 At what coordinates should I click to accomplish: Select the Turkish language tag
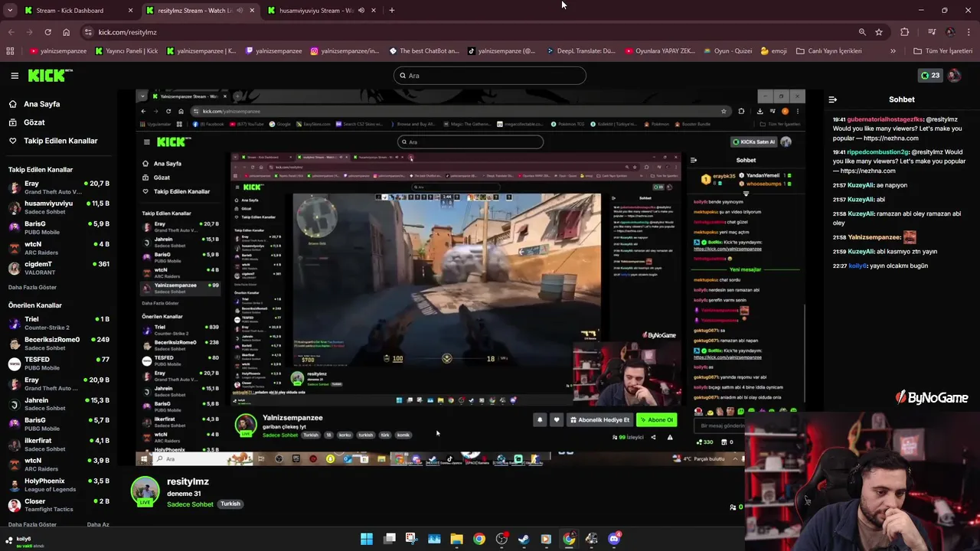230,504
